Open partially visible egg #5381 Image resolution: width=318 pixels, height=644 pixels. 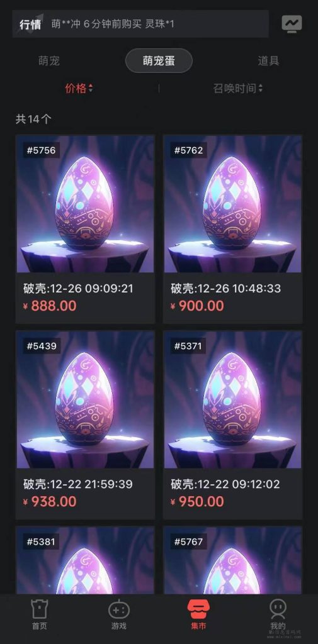pyautogui.click(x=85, y=560)
